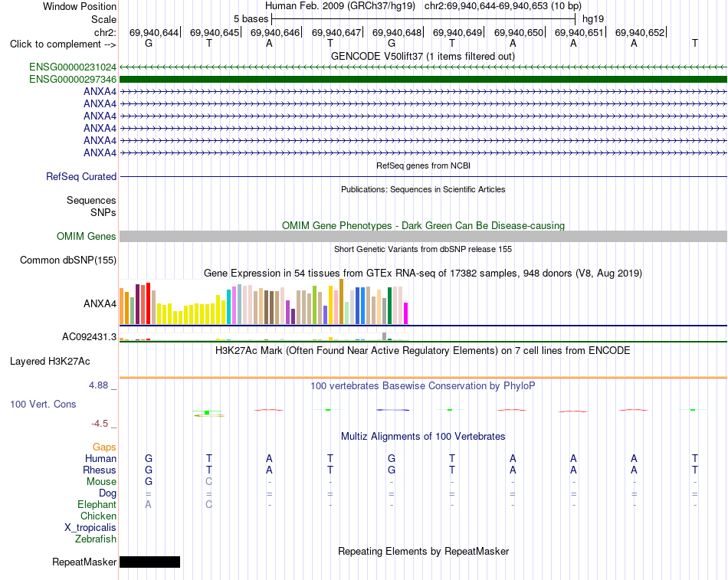
Task: Click 'Short Genetic Variants from dbSNP' title
Action: point(423,249)
